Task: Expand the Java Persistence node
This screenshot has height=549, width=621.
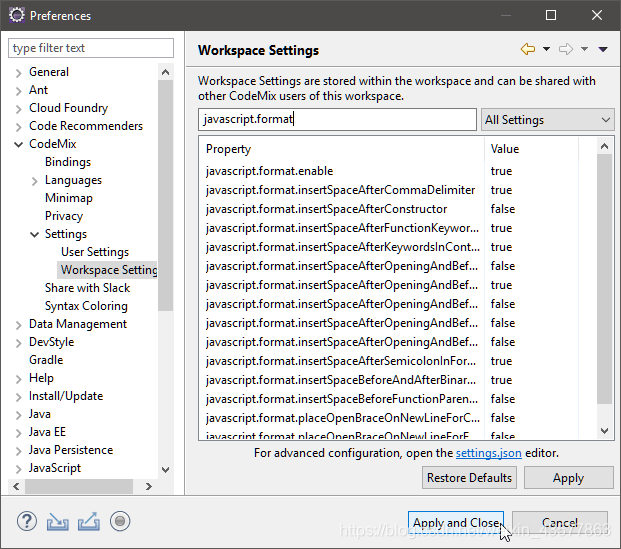Action: pos(19,451)
